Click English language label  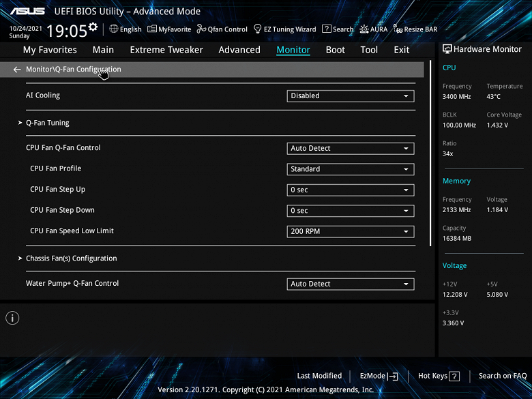coord(131,29)
